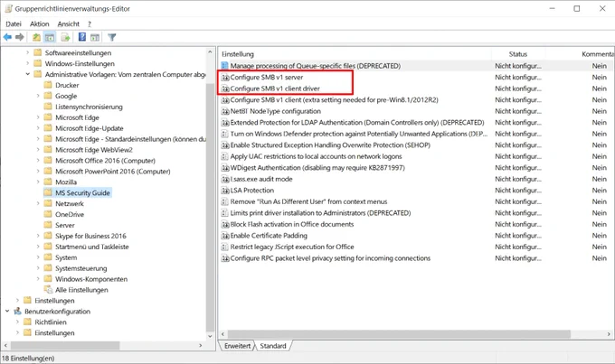Expand the Softwareeinstellungen node
Image resolution: width=615 pixels, height=364 pixels.
pyautogui.click(x=28, y=52)
